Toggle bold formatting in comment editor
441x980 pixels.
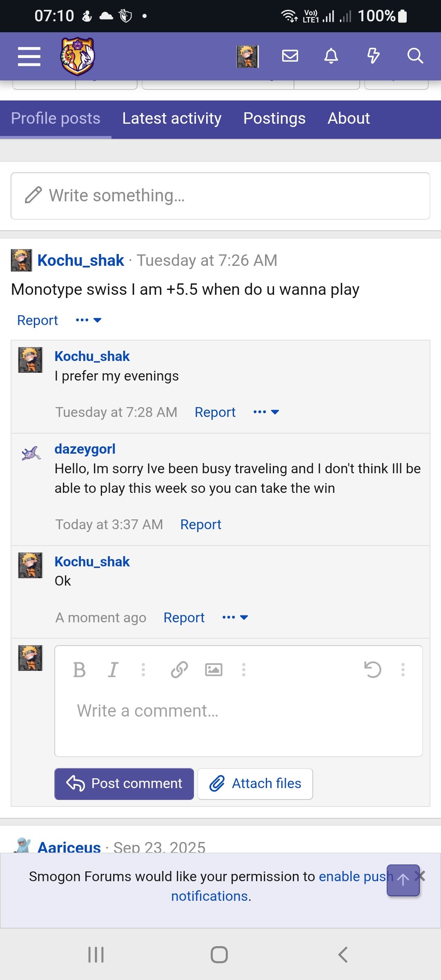point(79,670)
